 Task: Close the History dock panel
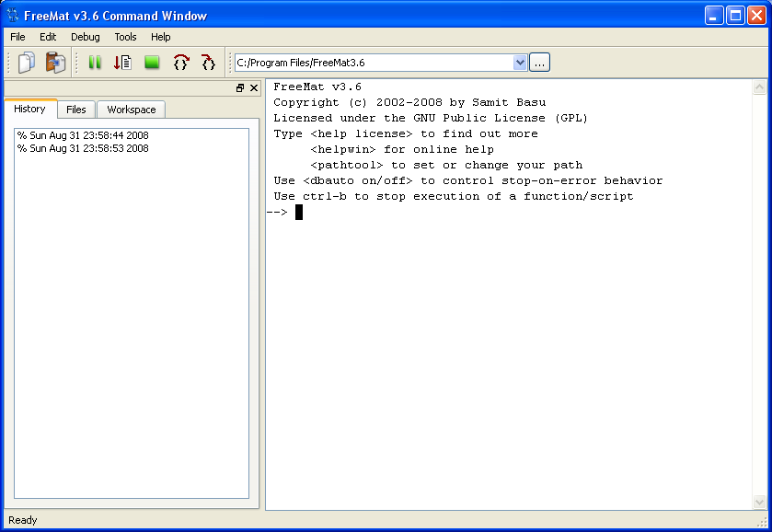coord(254,88)
